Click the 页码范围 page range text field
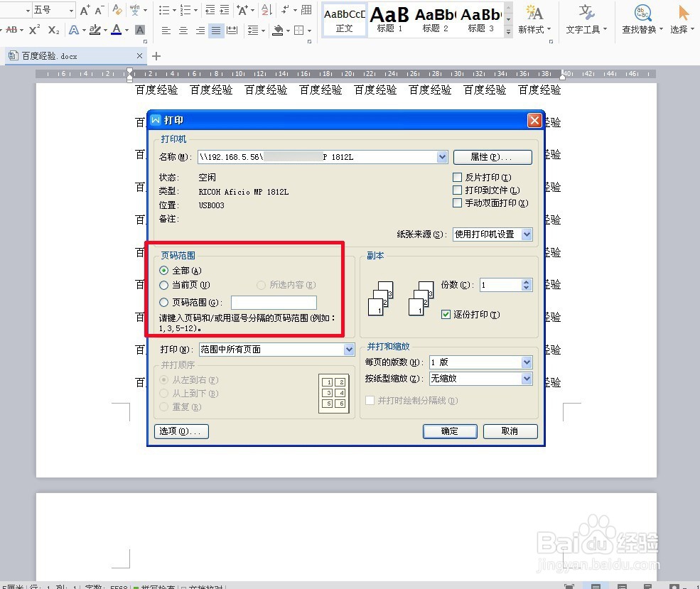 pyautogui.click(x=274, y=303)
